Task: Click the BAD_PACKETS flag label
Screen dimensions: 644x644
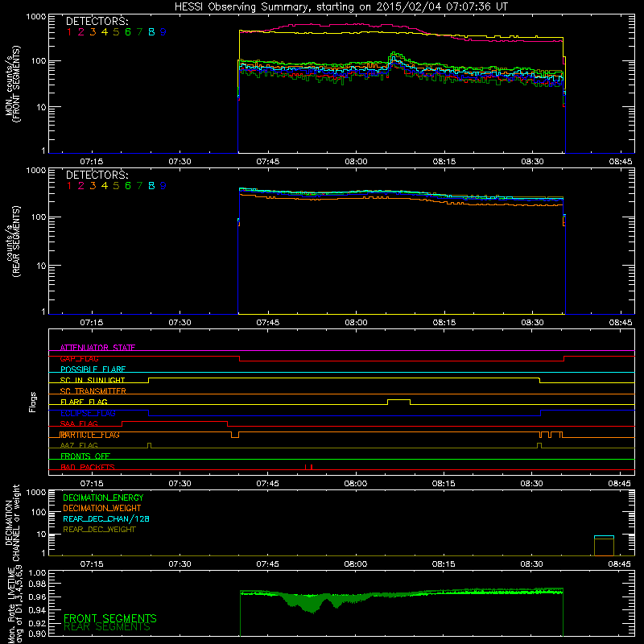Action: point(88,467)
